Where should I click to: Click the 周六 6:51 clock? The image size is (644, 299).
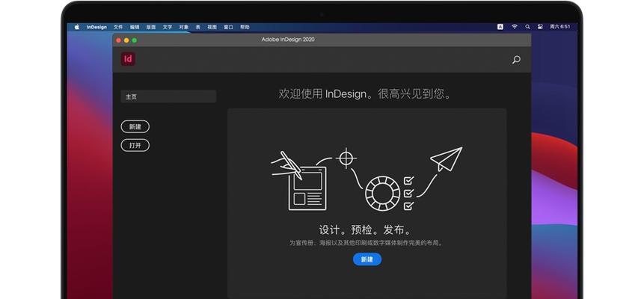pyautogui.click(x=559, y=27)
